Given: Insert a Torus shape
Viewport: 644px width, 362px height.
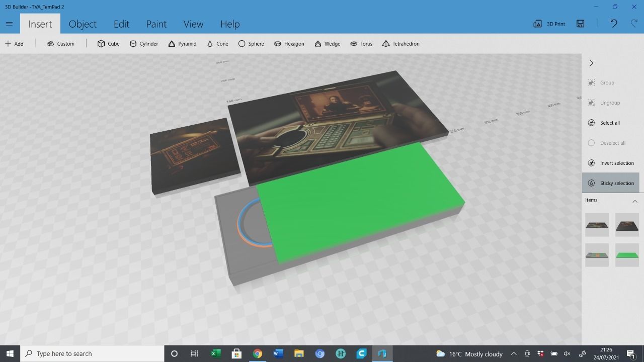Looking at the screenshot, I should pos(361,44).
